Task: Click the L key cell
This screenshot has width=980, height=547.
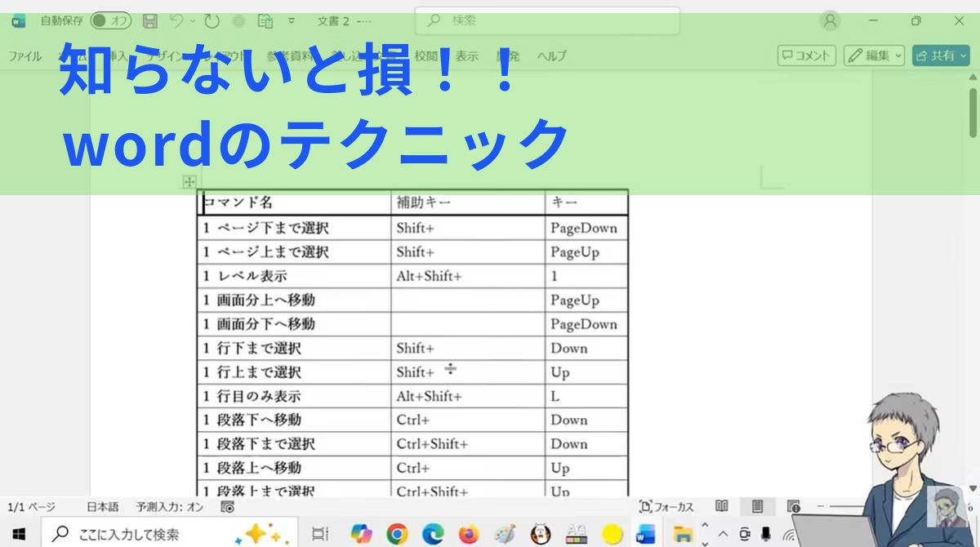Action: click(x=586, y=396)
